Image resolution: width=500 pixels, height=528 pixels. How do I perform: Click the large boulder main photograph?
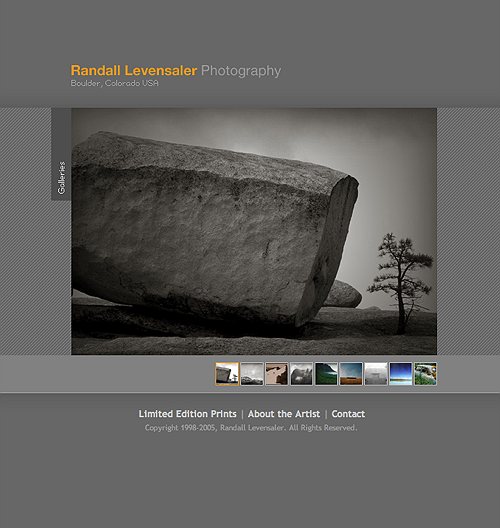(x=254, y=231)
